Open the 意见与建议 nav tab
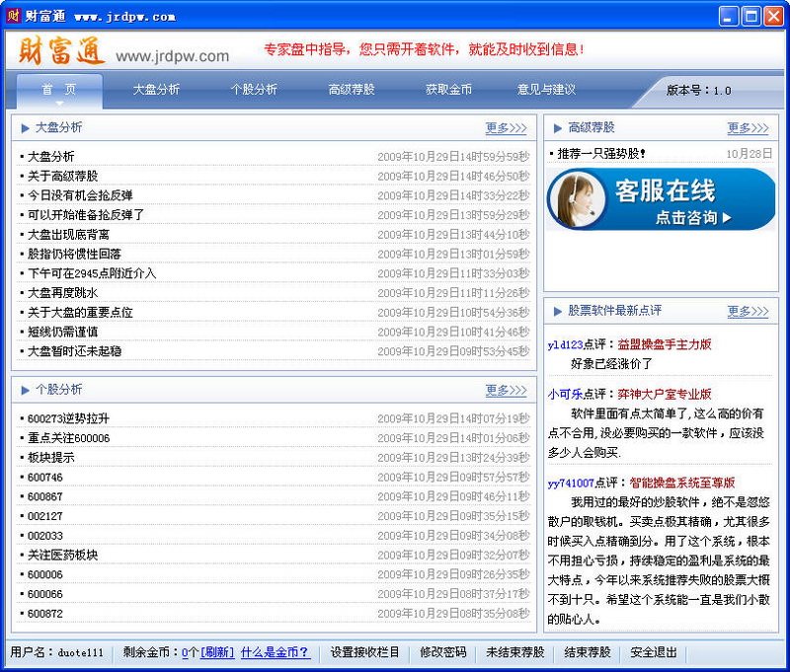 546,90
